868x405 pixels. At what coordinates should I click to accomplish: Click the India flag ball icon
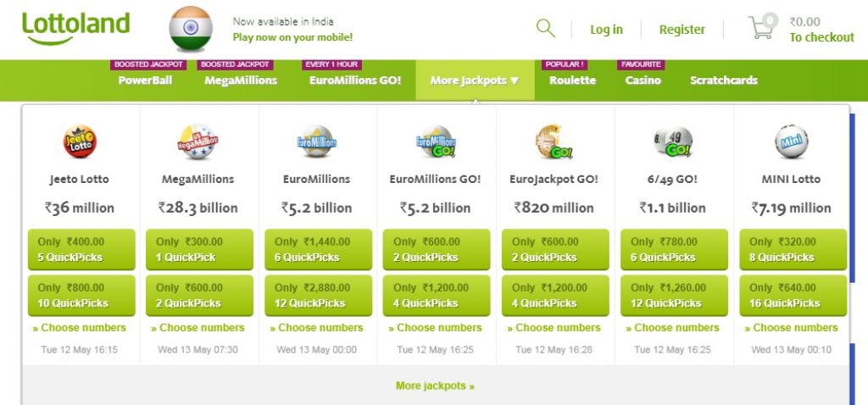click(191, 29)
